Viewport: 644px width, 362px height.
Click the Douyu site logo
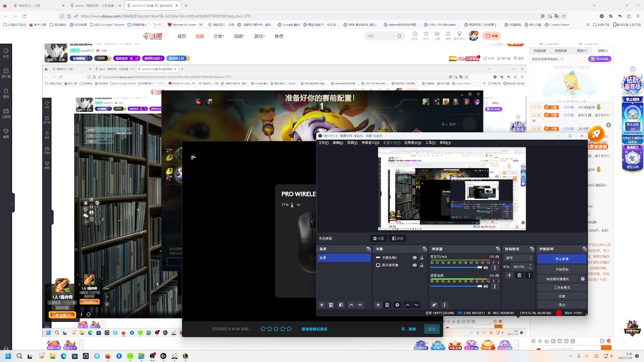[x=153, y=36]
